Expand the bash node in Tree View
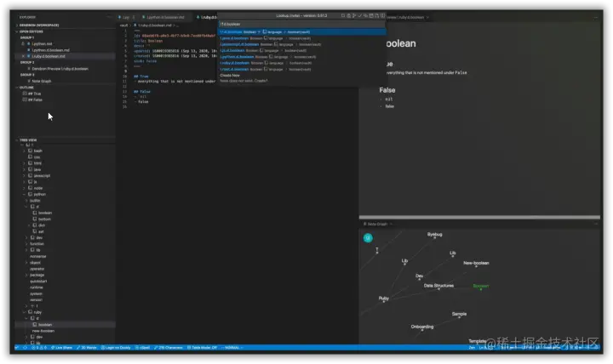The height and width of the screenshot is (364, 613). click(x=24, y=151)
